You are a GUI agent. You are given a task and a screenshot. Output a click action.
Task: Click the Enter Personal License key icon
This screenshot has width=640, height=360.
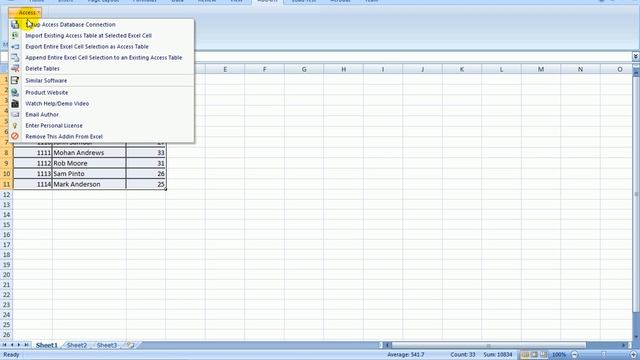point(15,125)
